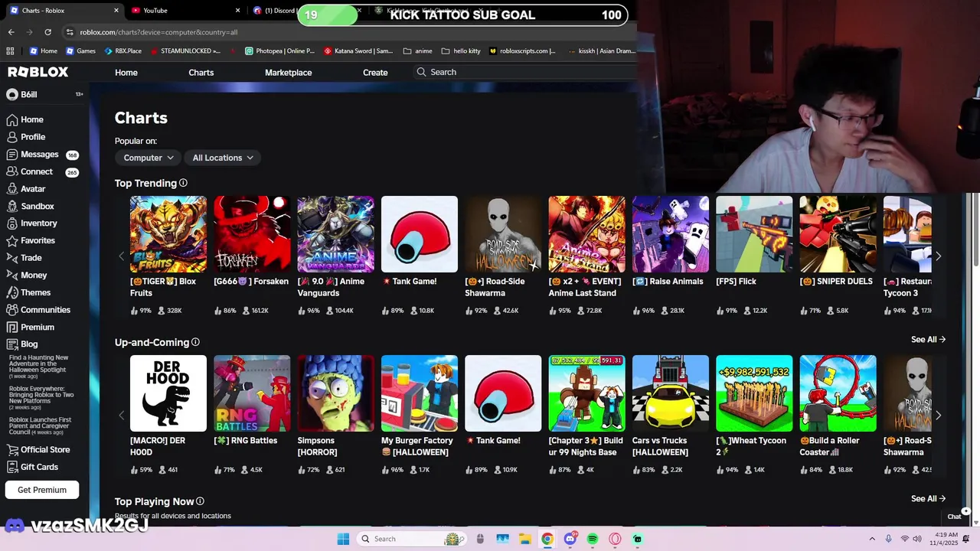Image resolution: width=980 pixels, height=551 pixels.
Task: Open the browser apps grid icon
Action: pyautogui.click(x=10, y=51)
